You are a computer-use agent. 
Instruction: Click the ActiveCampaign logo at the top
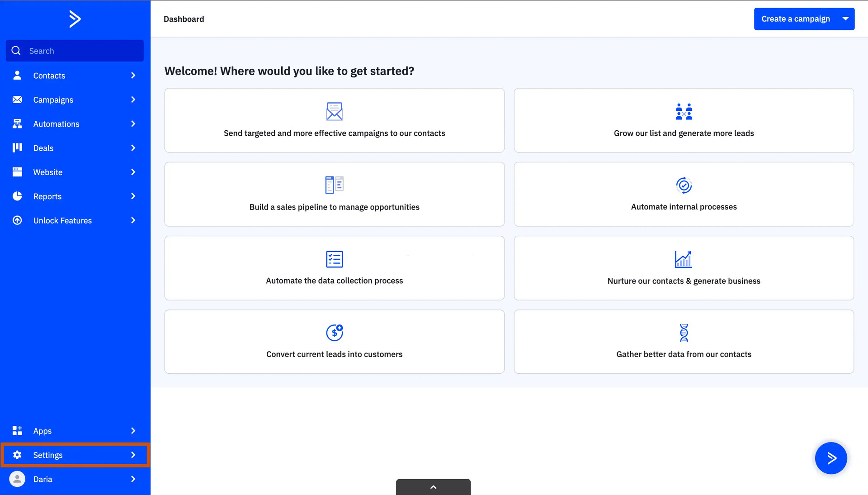[75, 19]
